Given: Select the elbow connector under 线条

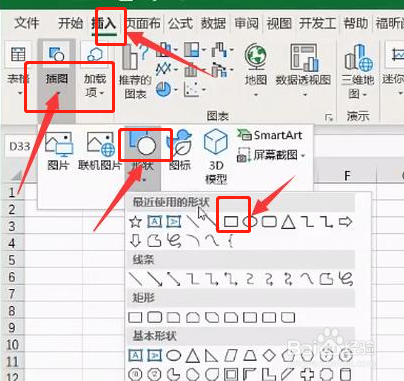Looking at the screenshot, I should pyautogui.click(x=192, y=279).
